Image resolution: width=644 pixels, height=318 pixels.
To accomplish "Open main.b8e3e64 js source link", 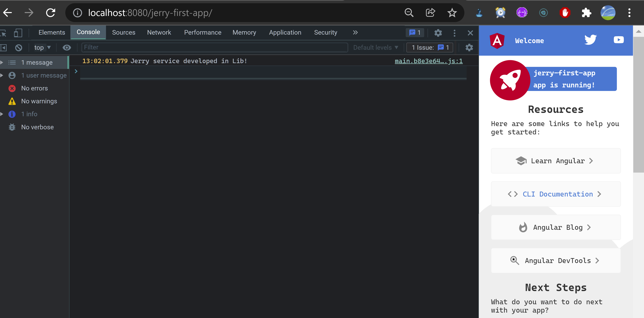I will [x=428, y=61].
